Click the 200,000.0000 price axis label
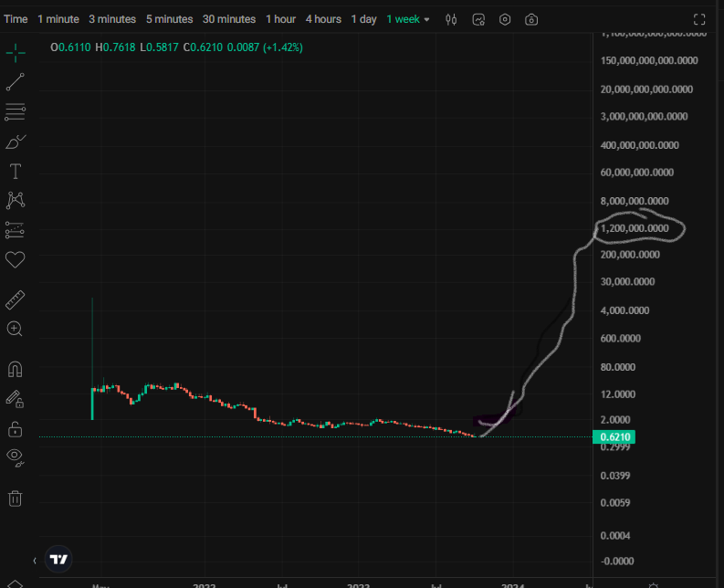 point(630,255)
